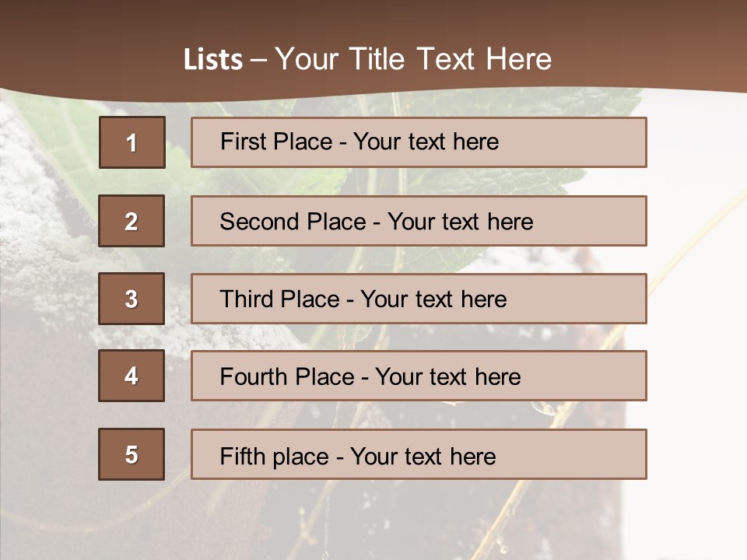Viewport: 747px width, 560px height.
Task: Click 'Your text here' in Fifth place row
Action: tap(423, 457)
